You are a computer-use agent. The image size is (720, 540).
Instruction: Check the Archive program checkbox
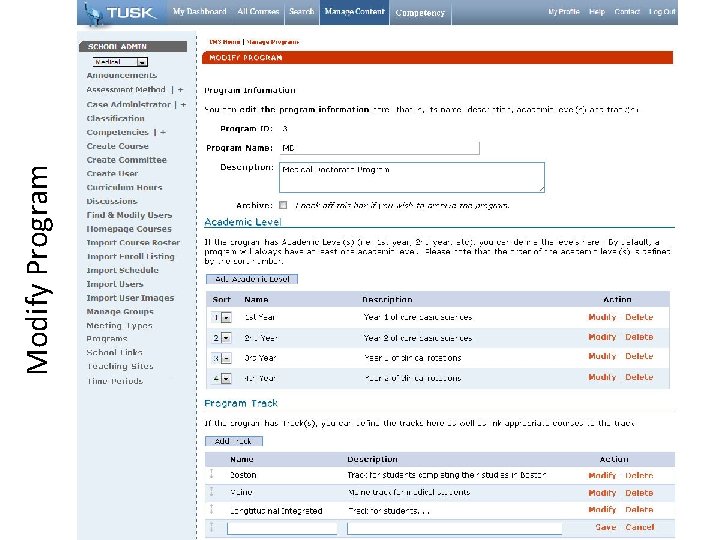(x=283, y=205)
